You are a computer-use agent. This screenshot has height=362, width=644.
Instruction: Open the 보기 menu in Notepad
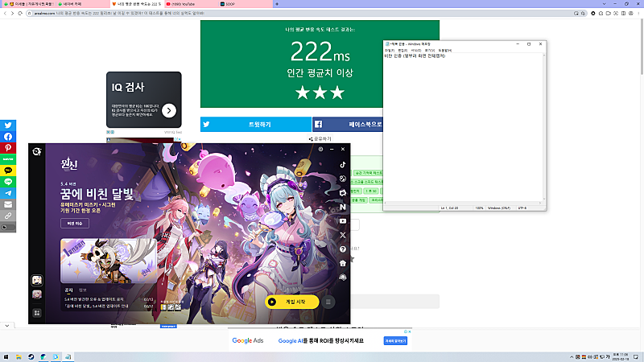click(430, 51)
